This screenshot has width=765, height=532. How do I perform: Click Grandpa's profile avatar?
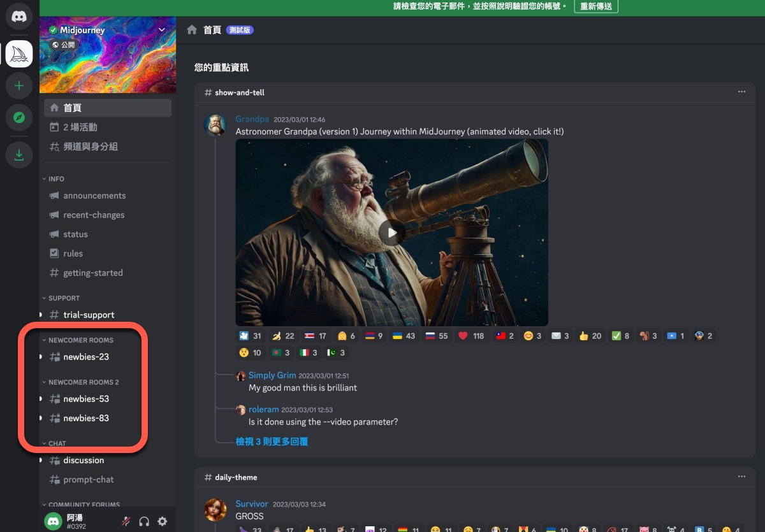tap(215, 125)
